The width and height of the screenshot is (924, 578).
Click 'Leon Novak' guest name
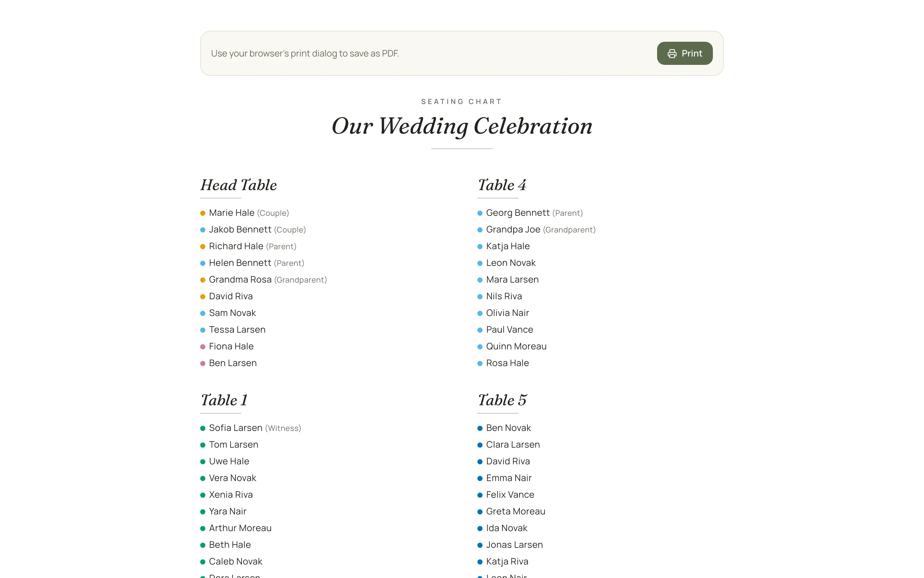(x=511, y=263)
